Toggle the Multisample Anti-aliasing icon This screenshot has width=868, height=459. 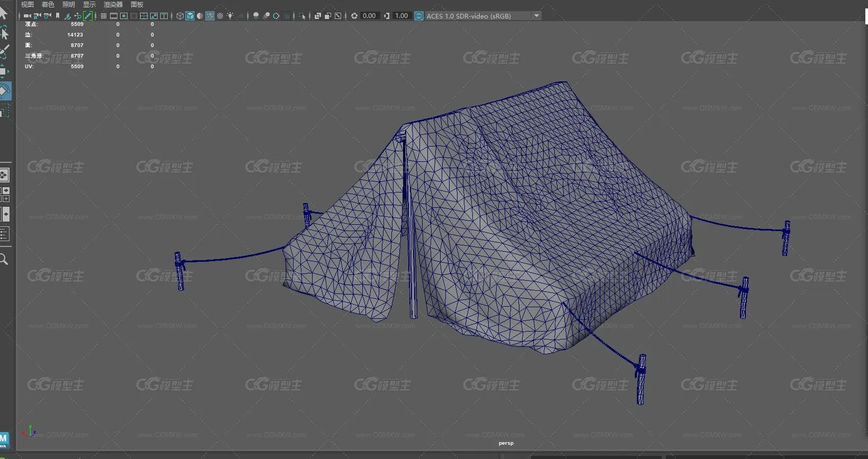(276, 16)
